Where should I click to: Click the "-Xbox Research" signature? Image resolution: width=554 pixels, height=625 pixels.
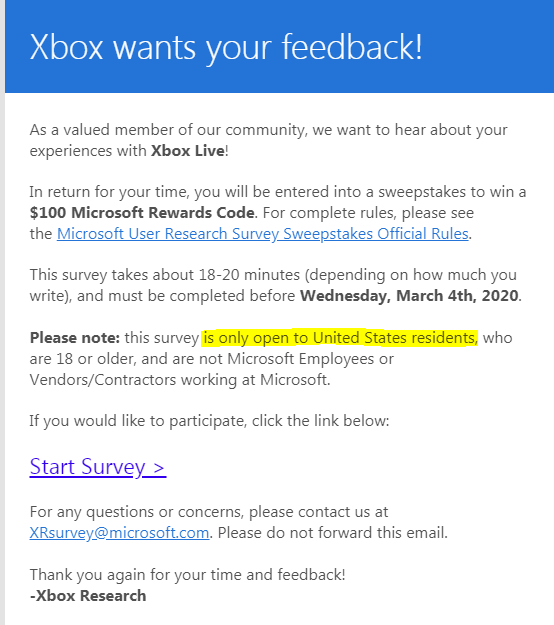[x=88, y=596]
